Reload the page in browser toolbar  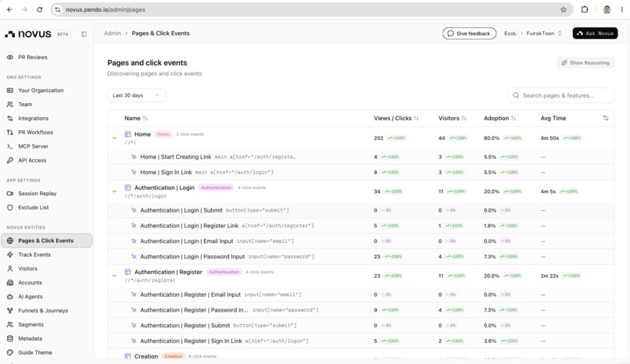coord(39,9)
